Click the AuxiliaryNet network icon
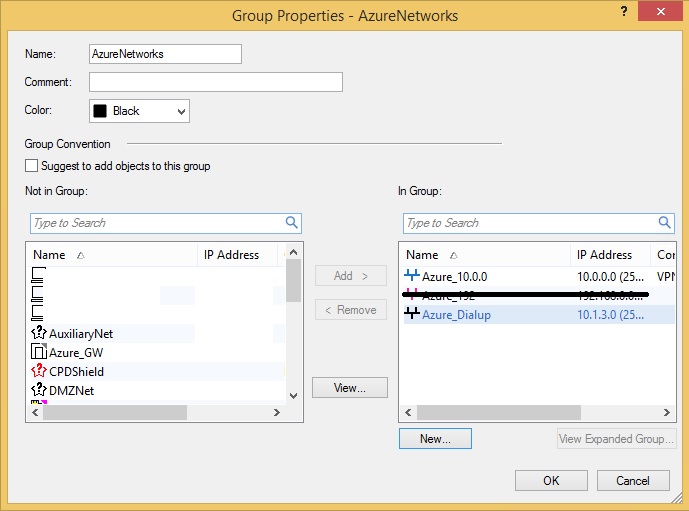Screen dimensions: 689x511 point(39,333)
